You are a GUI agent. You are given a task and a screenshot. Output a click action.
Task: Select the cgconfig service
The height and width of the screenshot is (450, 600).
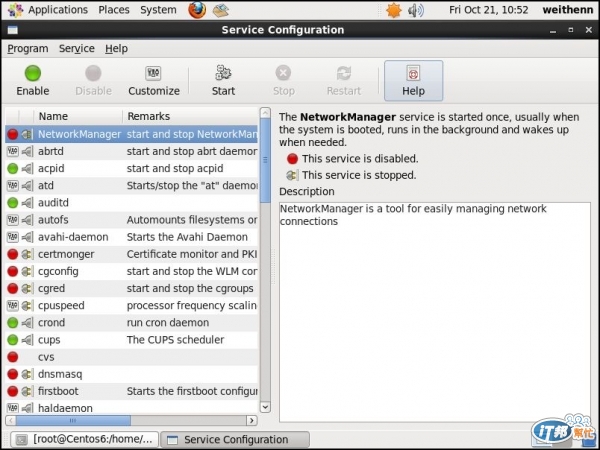tap(132, 271)
